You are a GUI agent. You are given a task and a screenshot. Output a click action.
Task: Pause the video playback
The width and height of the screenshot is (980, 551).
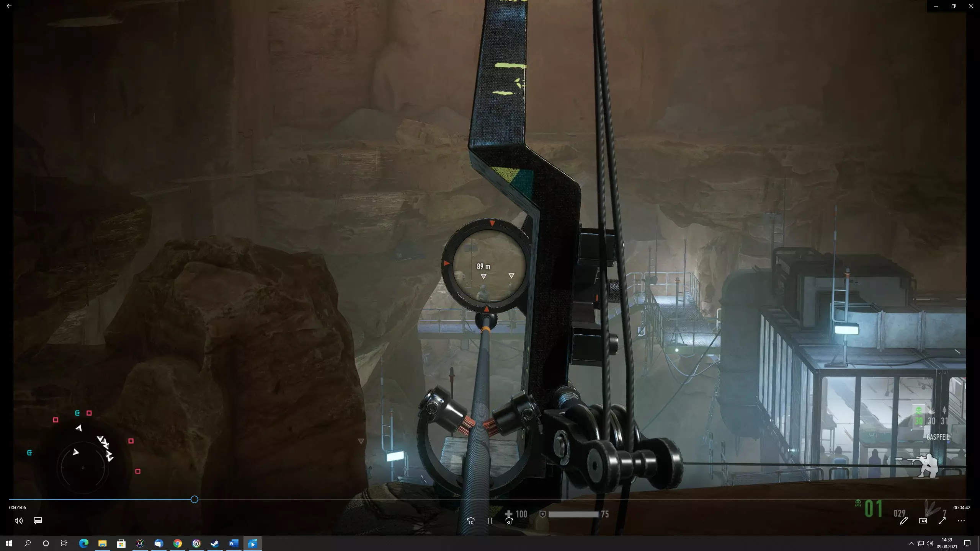[490, 521]
